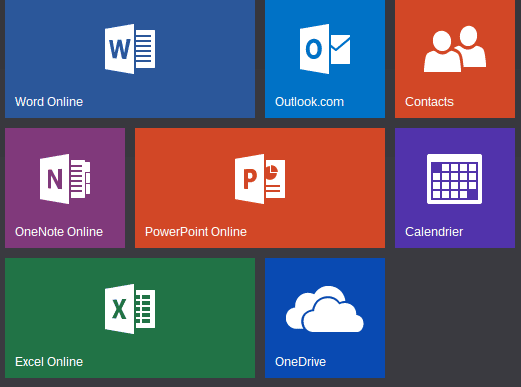Select the Contacts people icon
The image size is (521, 387).
(x=455, y=49)
